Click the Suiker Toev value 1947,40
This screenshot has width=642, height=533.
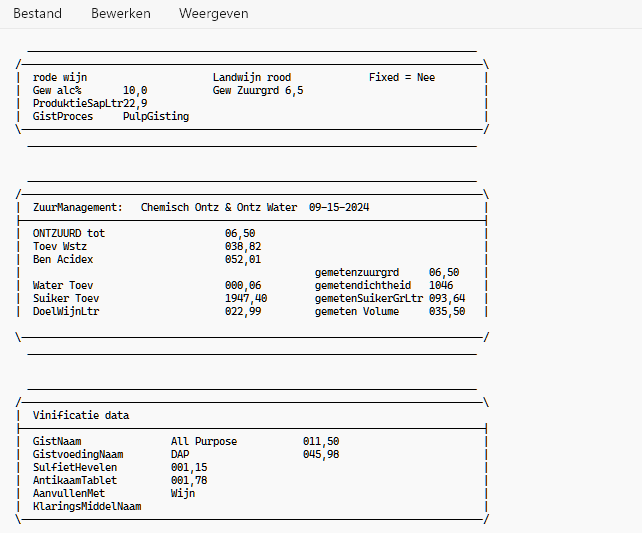tap(246, 298)
